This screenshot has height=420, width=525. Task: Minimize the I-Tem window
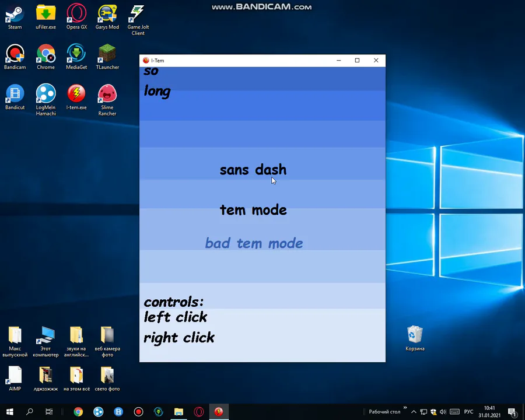pos(338,60)
